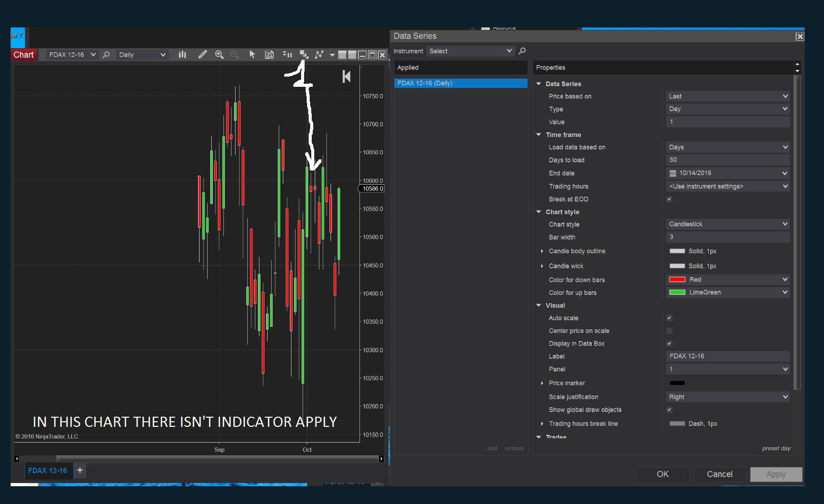Show the Data Box
824x504 pixels.
pyautogui.click(x=269, y=55)
